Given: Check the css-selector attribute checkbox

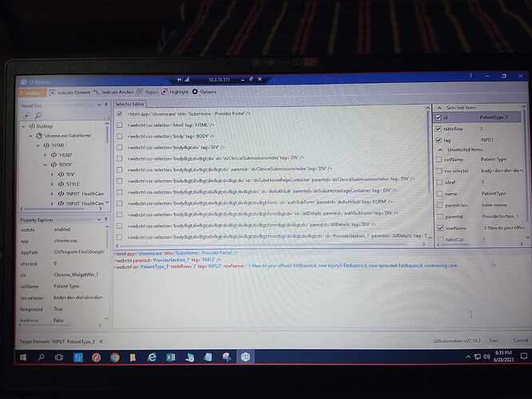Looking at the screenshot, I should [x=439, y=171].
